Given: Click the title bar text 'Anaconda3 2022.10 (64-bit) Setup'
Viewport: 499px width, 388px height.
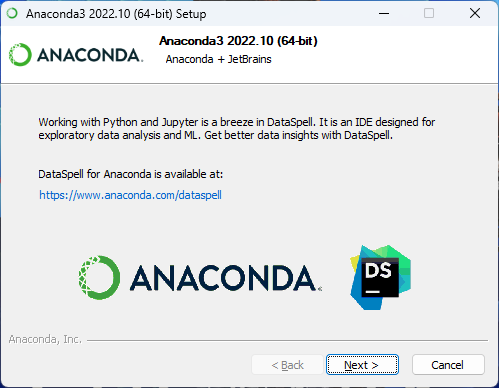Looking at the screenshot, I should [x=116, y=14].
